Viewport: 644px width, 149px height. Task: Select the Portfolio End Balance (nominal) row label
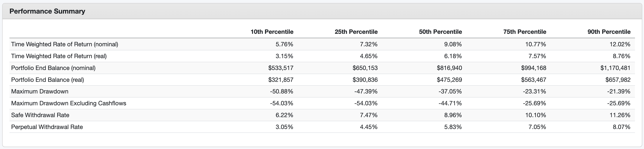tap(53, 68)
